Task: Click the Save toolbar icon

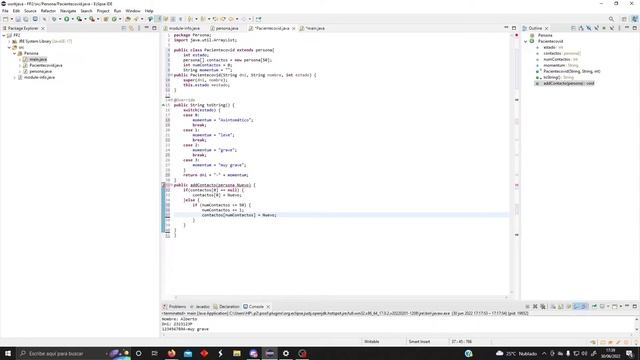Action: [x=18, y=19]
